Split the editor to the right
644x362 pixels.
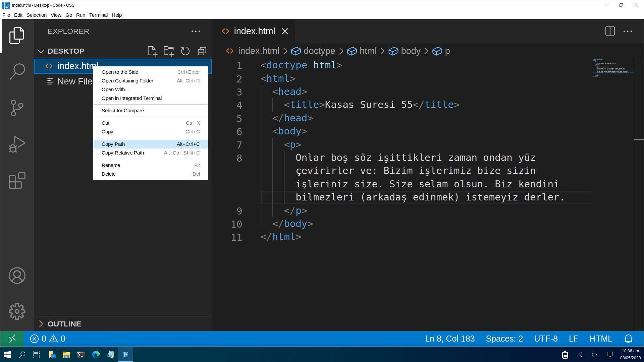click(610, 31)
